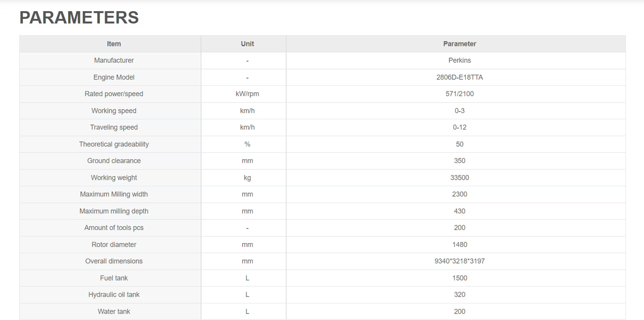Click mm unit in Rotor diameter row
This screenshot has width=644, height=320.
247,245
